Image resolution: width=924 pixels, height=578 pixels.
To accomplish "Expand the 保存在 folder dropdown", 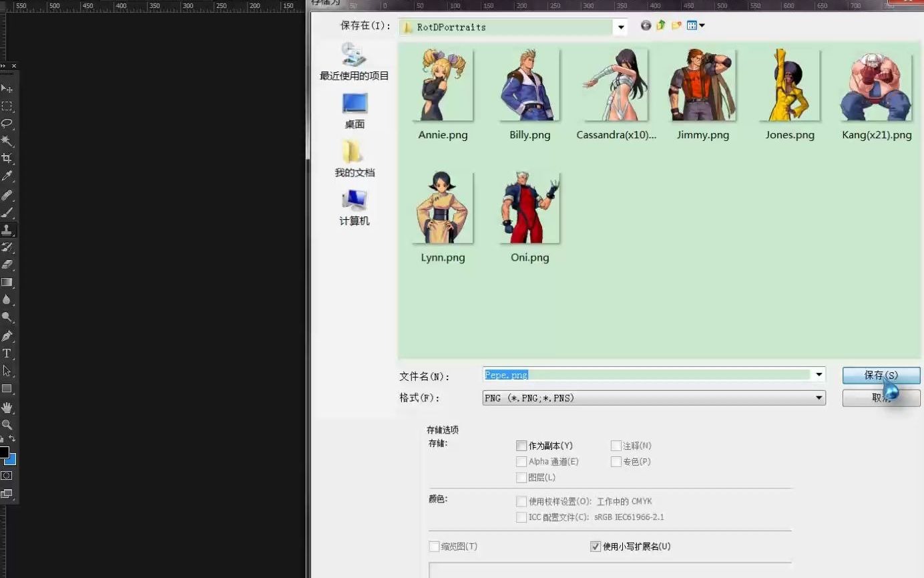I will point(622,27).
